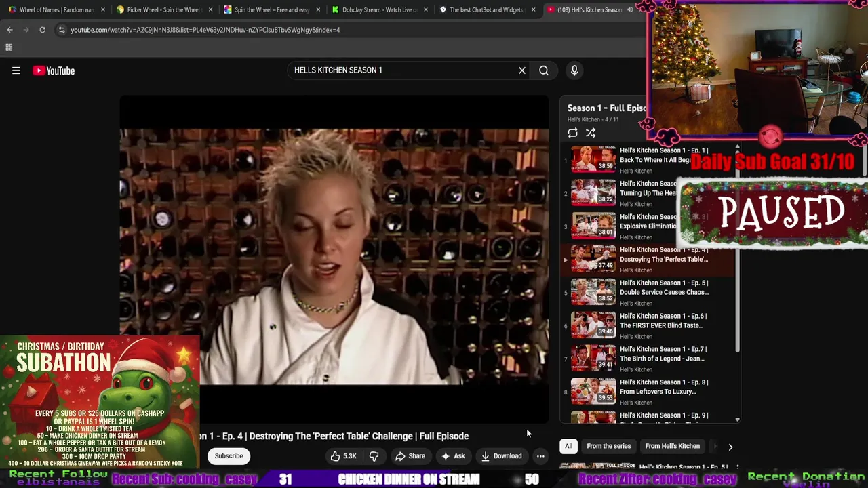Start voice search with the microphone icon
The image size is (868, 488).
tap(574, 70)
